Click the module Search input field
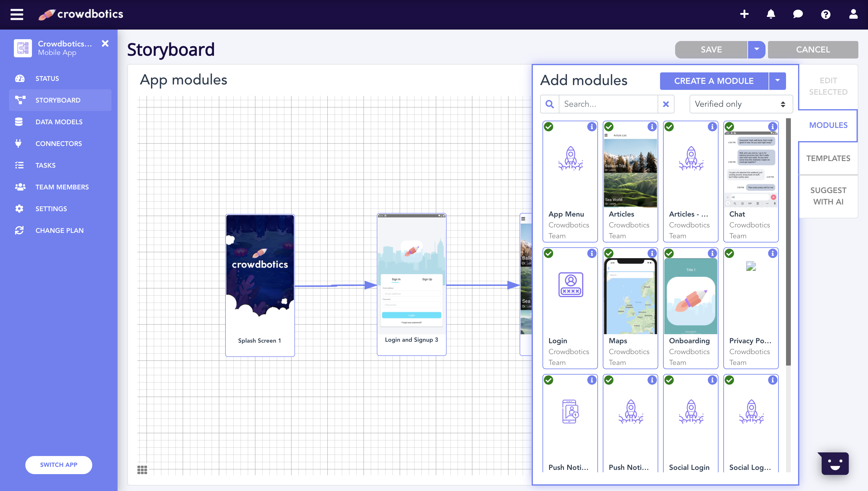The height and width of the screenshot is (491, 868). coord(608,104)
